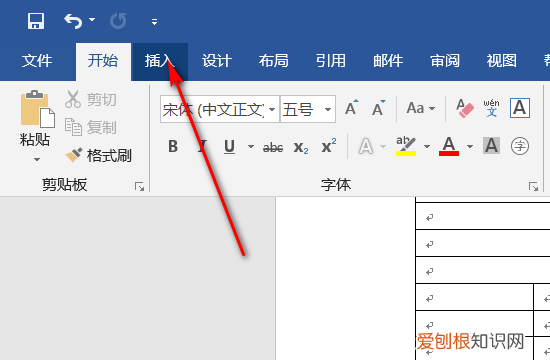Screen dimensions: 550x360
Task: Switch to the 开始 (Home) tab
Action: pyautogui.click(x=103, y=61)
